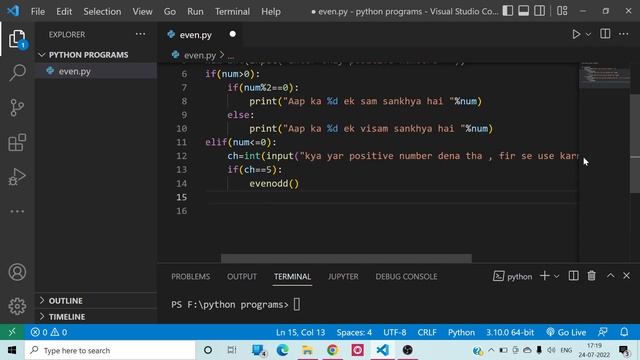Open the Extensions view icon

click(17, 142)
